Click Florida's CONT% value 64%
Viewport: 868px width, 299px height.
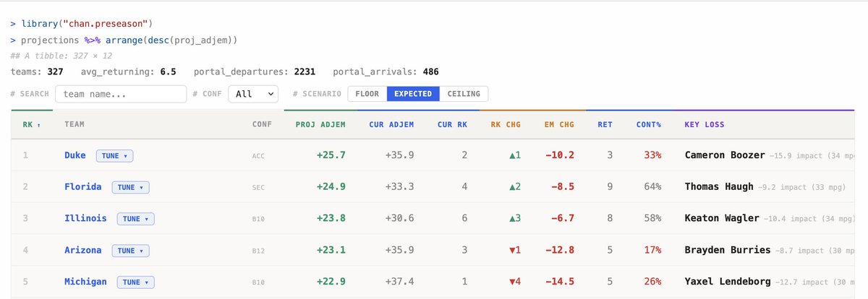point(653,187)
